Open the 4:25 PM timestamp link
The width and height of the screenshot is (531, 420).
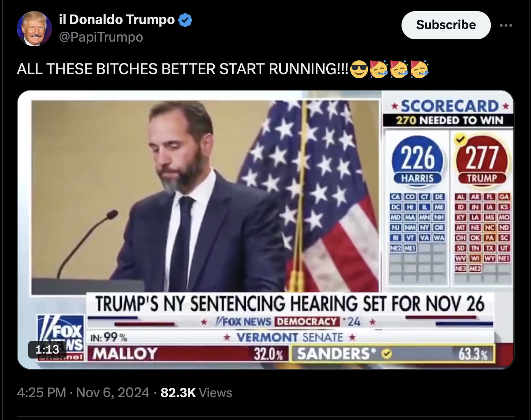pos(41,393)
